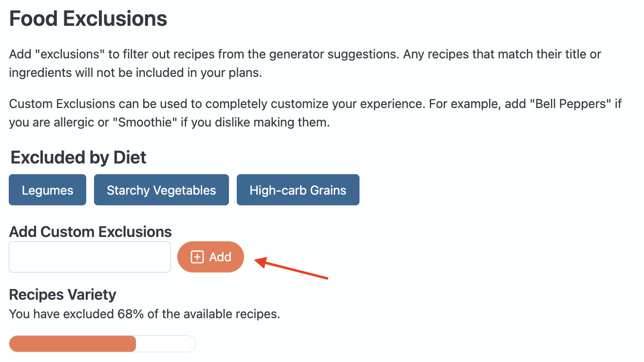Click the filled orange part of the variety bar
Viewport: 644px width, 362px height.
(72, 344)
